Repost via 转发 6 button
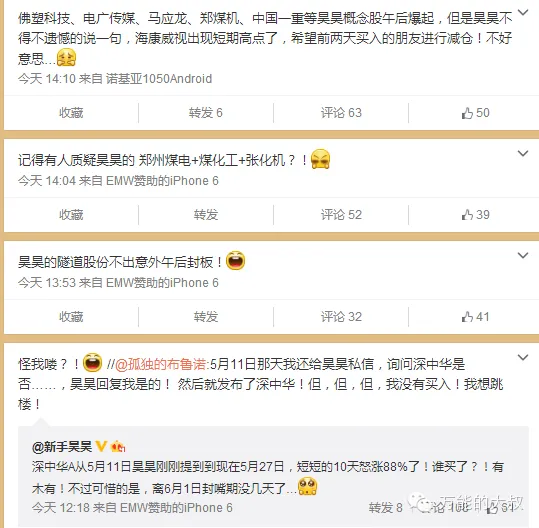The width and height of the screenshot is (539, 528). (x=206, y=113)
